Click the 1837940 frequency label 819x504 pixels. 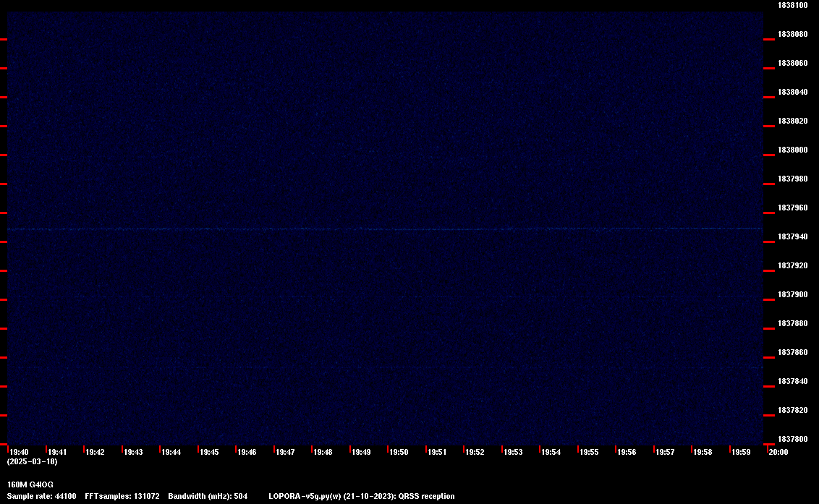[792, 236]
